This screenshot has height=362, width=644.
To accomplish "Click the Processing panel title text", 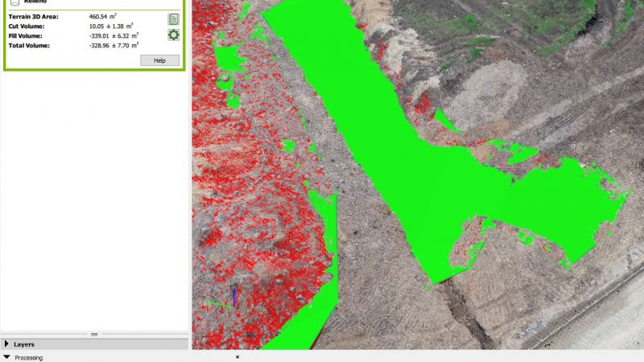I will [29, 357].
